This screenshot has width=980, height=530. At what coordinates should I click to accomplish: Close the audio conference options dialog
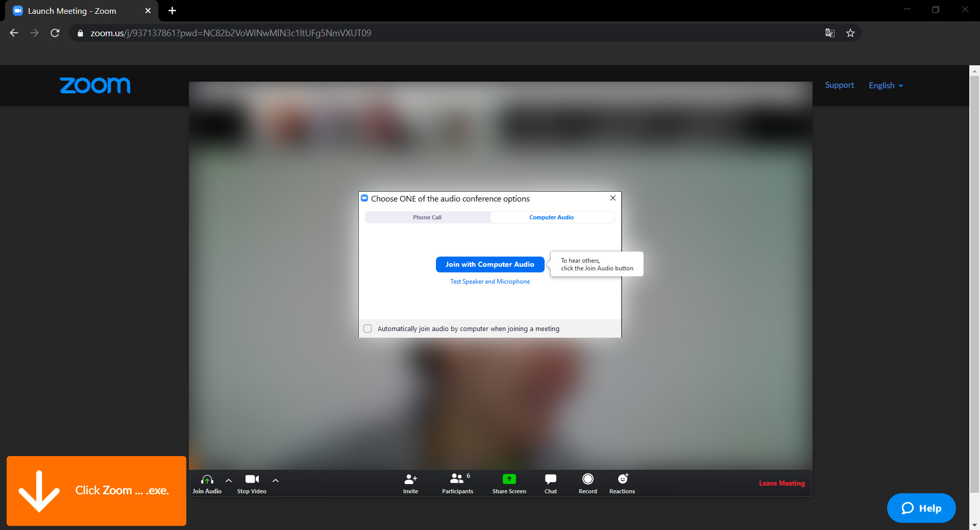pyautogui.click(x=613, y=198)
